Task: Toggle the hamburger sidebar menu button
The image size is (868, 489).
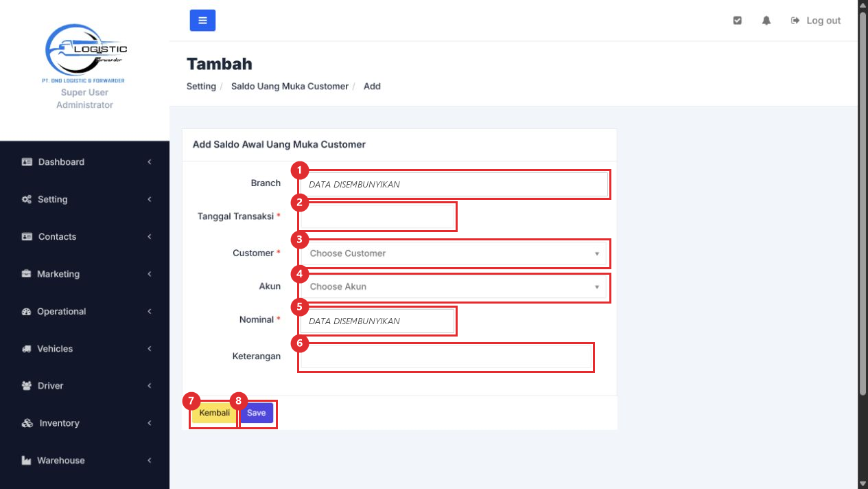Action: tap(202, 21)
